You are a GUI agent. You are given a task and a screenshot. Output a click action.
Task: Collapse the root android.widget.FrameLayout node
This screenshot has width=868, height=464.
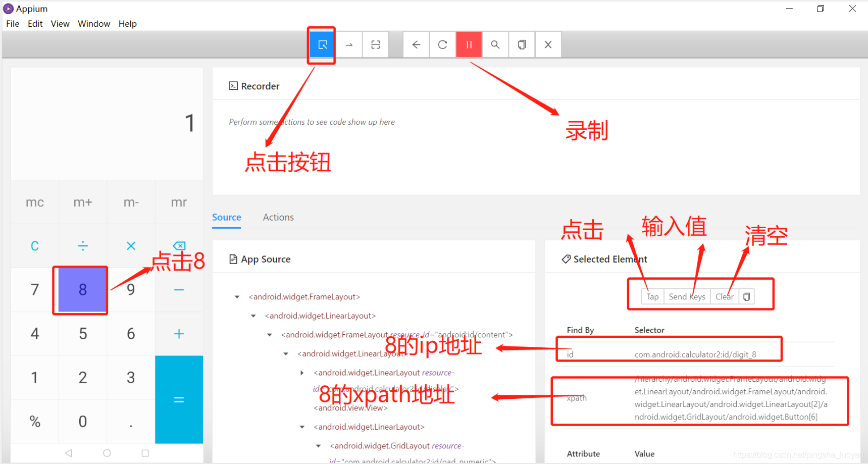(237, 297)
